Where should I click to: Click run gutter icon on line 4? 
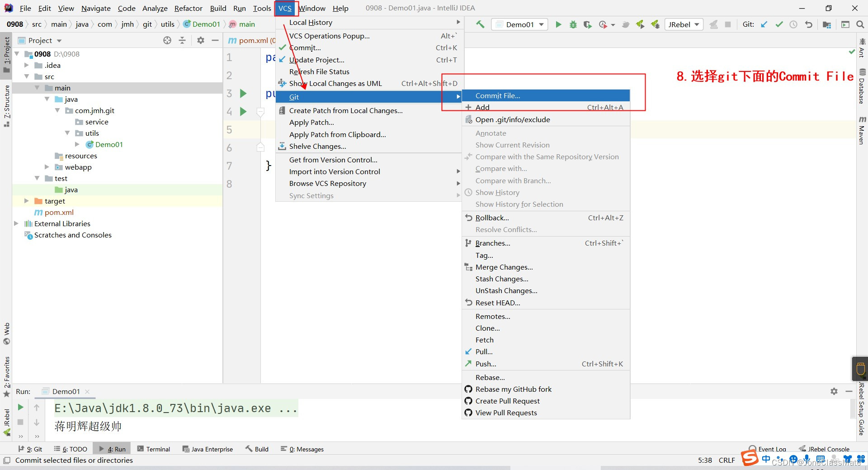click(243, 111)
